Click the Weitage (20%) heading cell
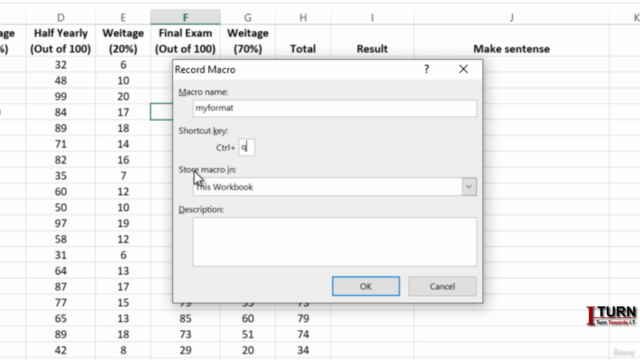640x360 pixels. coord(123,41)
